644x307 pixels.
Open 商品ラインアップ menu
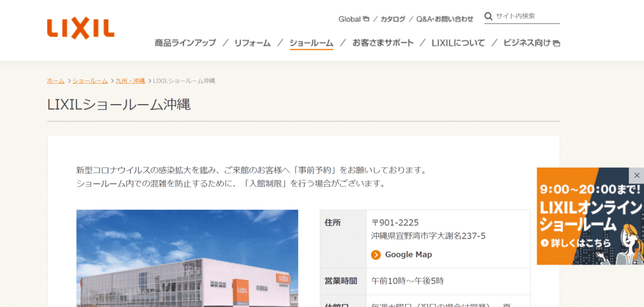coord(185,42)
